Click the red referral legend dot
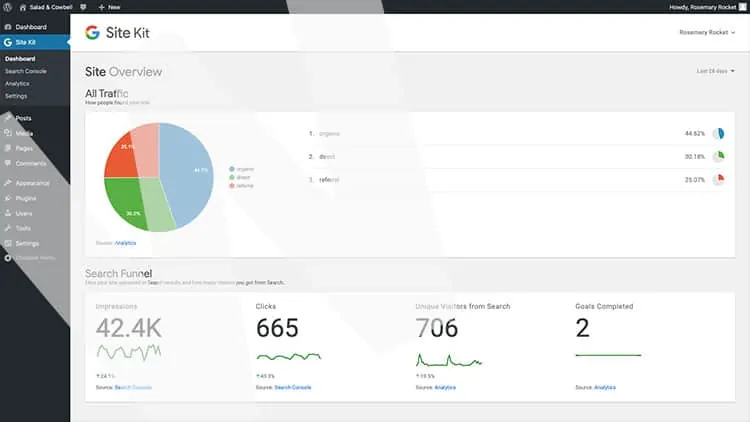750x422 pixels. 232,186
